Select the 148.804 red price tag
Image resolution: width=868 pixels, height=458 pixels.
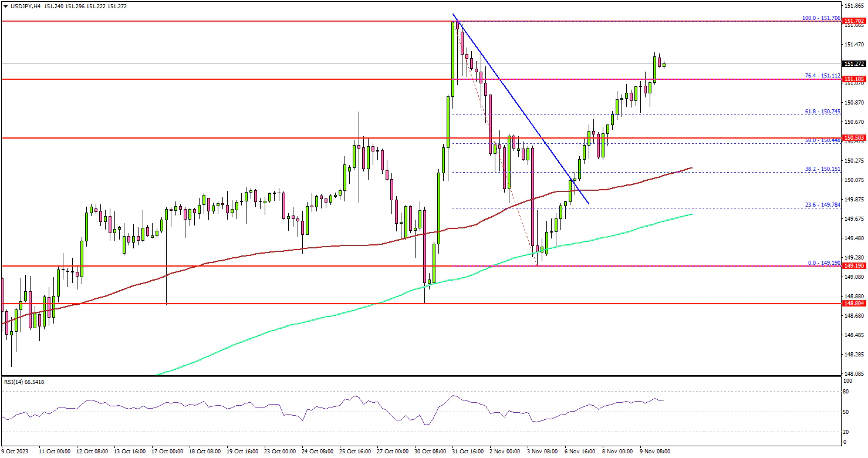(x=855, y=304)
